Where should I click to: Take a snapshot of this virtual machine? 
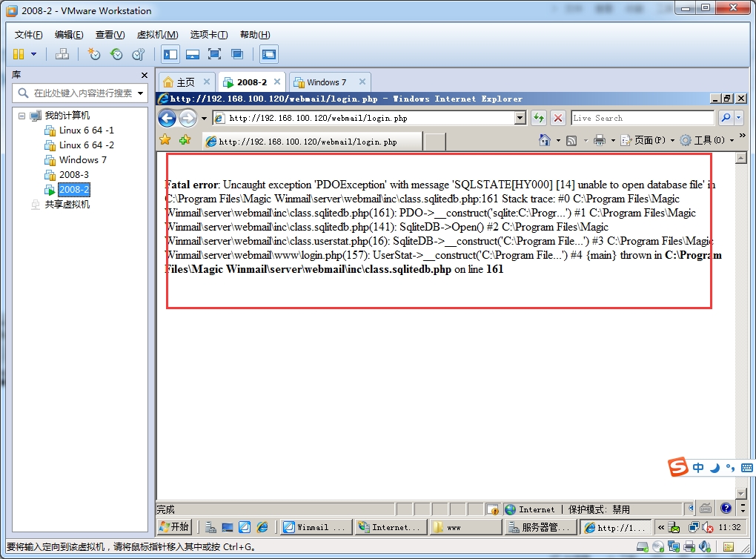point(93,54)
